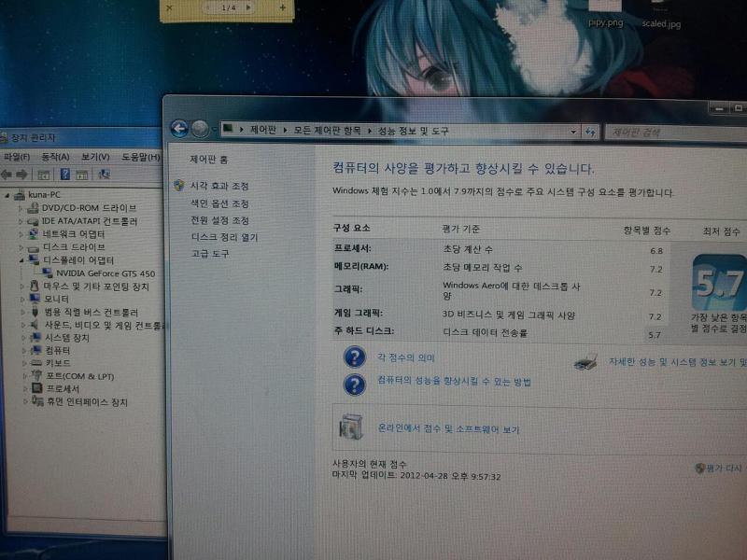The height and width of the screenshot is (560, 747).
Task: Click the 5.7 base score badge
Action: click(719, 283)
